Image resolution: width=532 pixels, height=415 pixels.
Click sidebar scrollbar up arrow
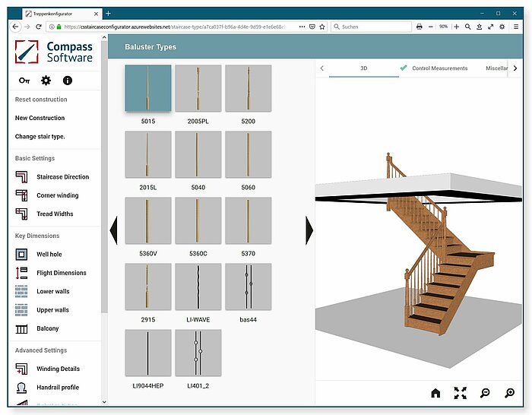104,37
